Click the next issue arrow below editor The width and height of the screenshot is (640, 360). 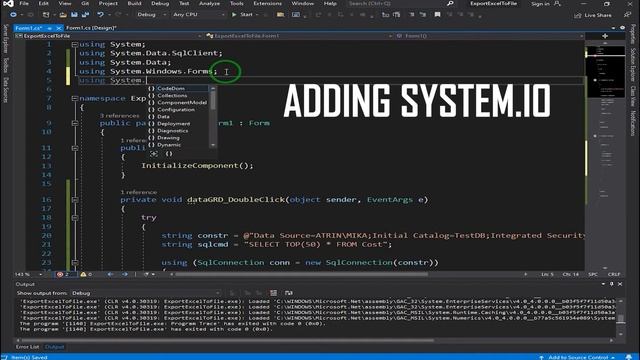pyautogui.click(x=125, y=274)
